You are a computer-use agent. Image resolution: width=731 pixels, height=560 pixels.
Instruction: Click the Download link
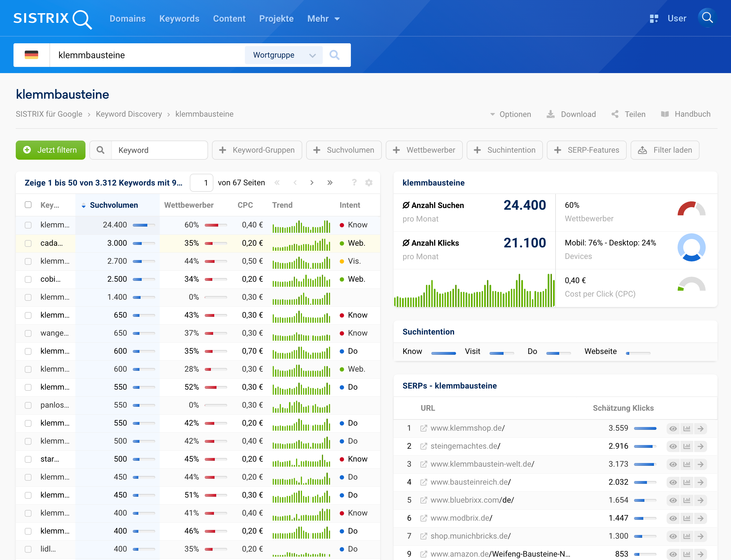pos(571,114)
